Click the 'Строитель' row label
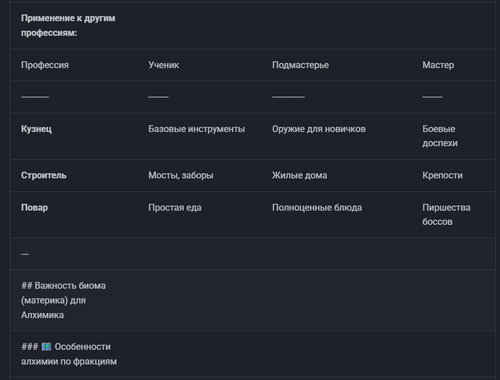The width and height of the screenshot is (500, 380). click(x=44, y=175)
